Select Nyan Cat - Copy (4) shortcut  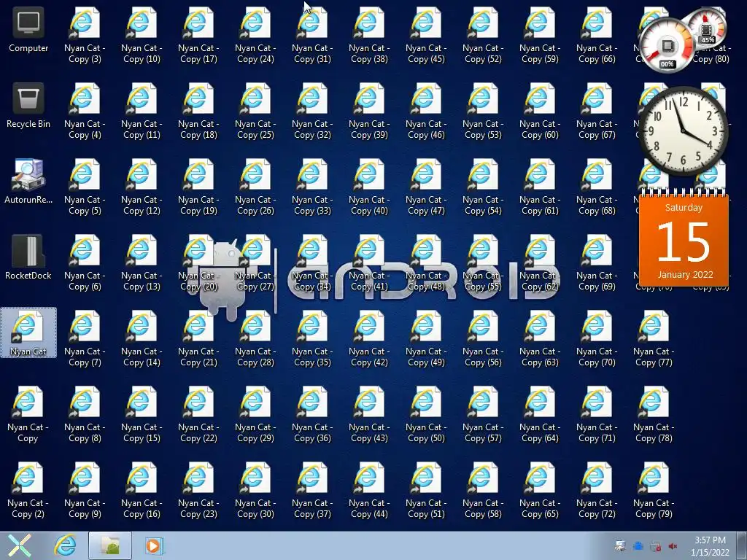point(85,111)
